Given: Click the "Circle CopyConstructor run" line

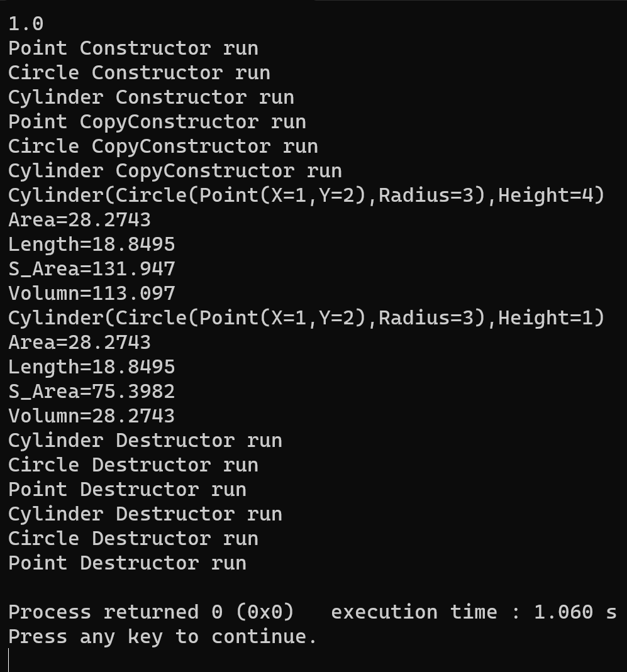Looking at the screenshot, I should [x=163, y=146].
